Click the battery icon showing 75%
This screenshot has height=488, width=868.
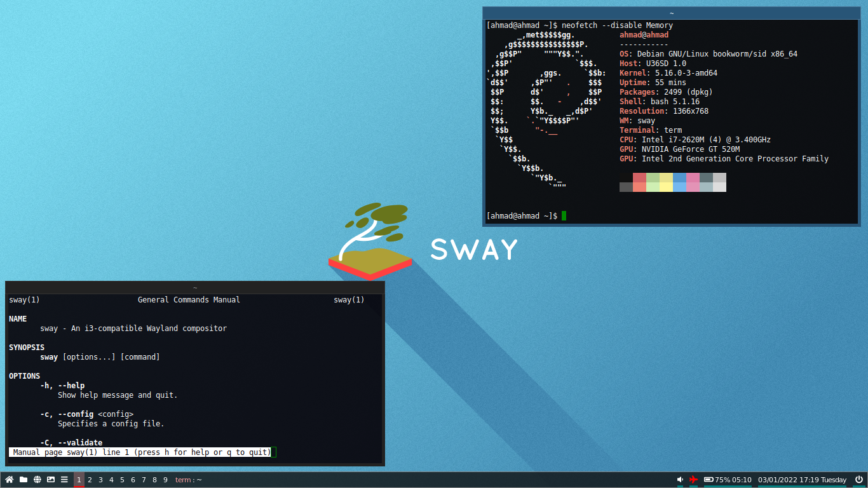pyautogui.click(x=709, y=480)
